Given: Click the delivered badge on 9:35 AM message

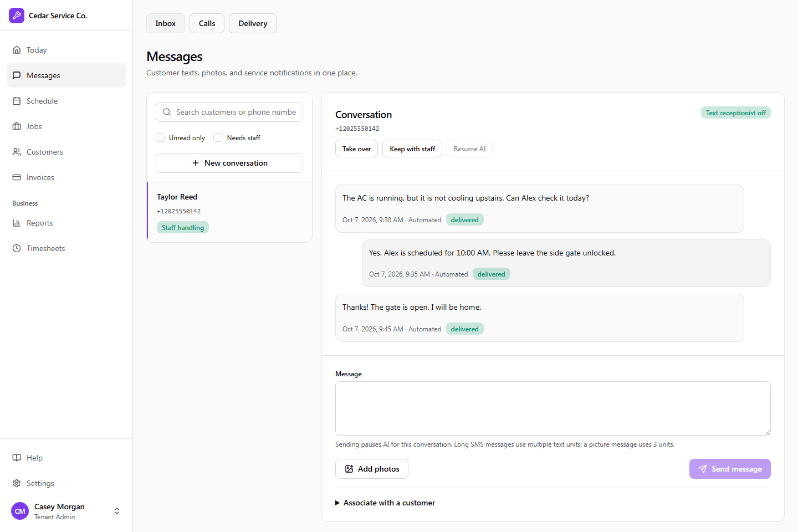Looking at the screenshot, I should 492,274.
